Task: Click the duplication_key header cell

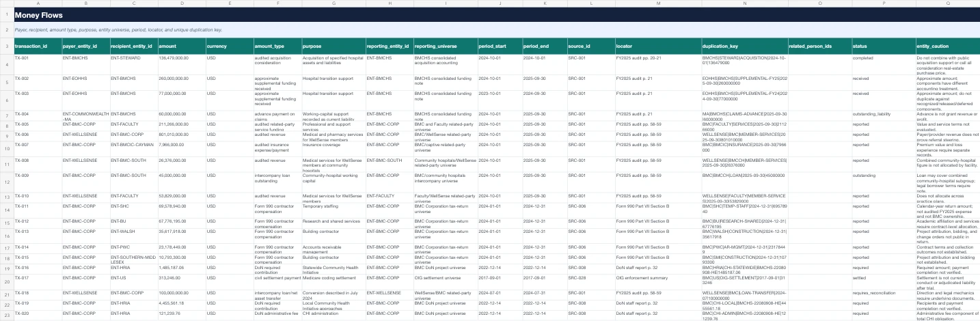Action: pos(744,46)
